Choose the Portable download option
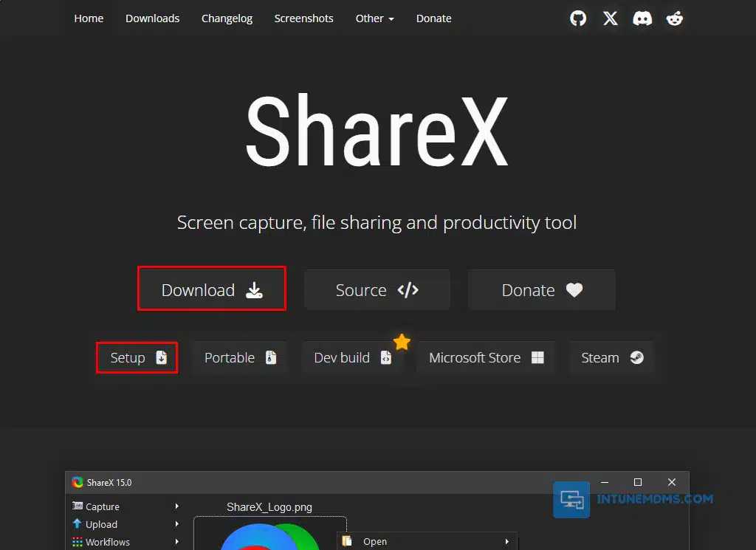This screenshot has width=756, height=550. coord(239,358)
